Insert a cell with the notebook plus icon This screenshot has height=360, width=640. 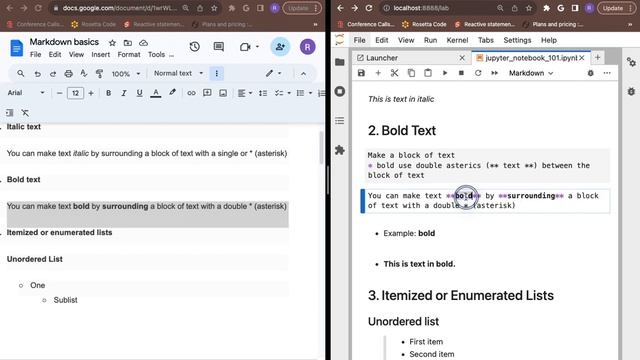pyautogui.click(x=378, y=73)
